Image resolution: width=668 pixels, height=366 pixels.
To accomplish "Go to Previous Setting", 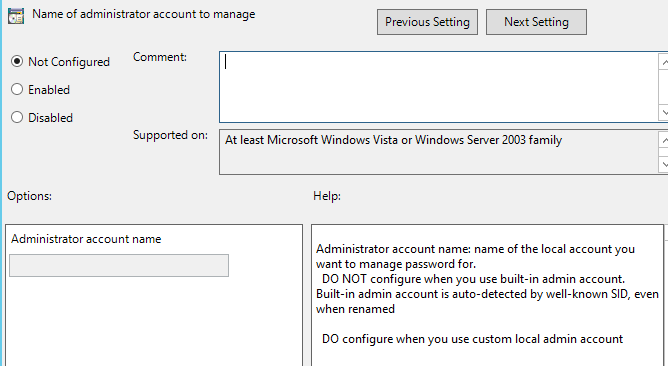I will [427, 22].
